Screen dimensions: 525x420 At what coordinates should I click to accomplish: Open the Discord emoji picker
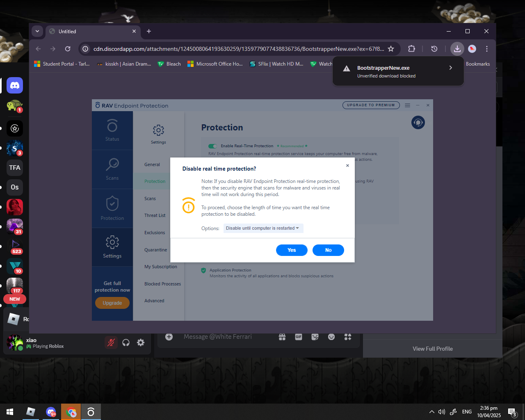[x=331, y=337]
